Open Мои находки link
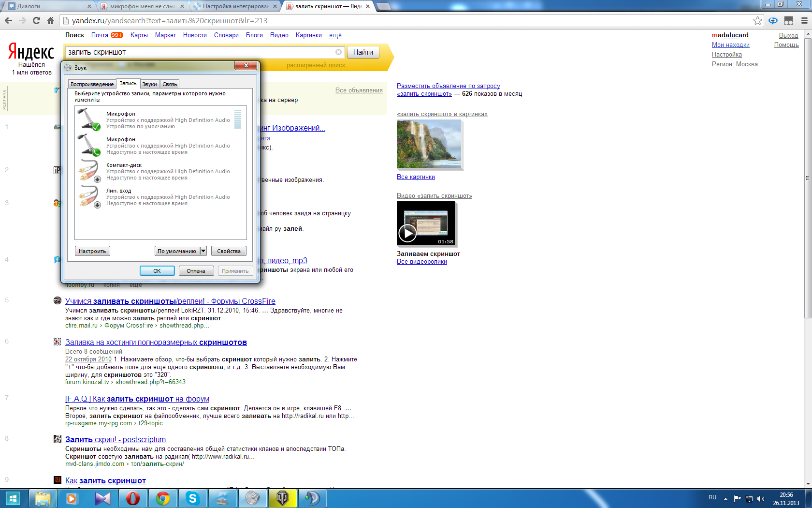Screen dimensions: 812x508 (x=730, y=45)
